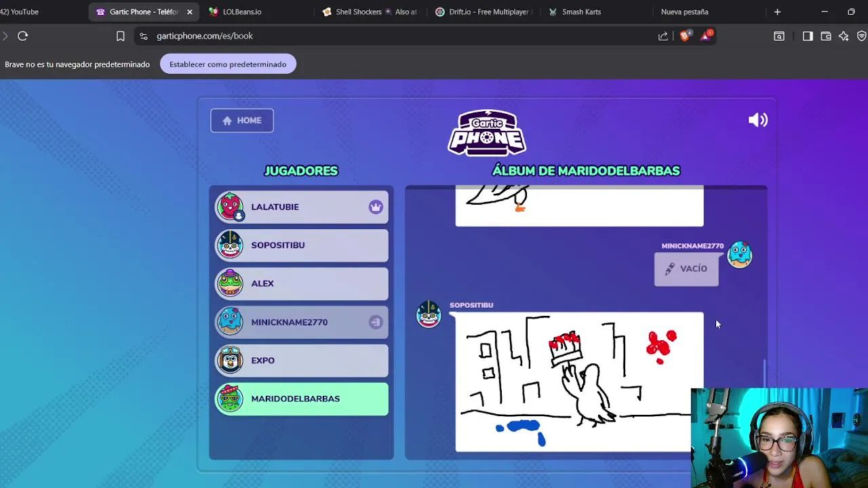Click the screenshot icon in toolbar

tap(779, 36)
